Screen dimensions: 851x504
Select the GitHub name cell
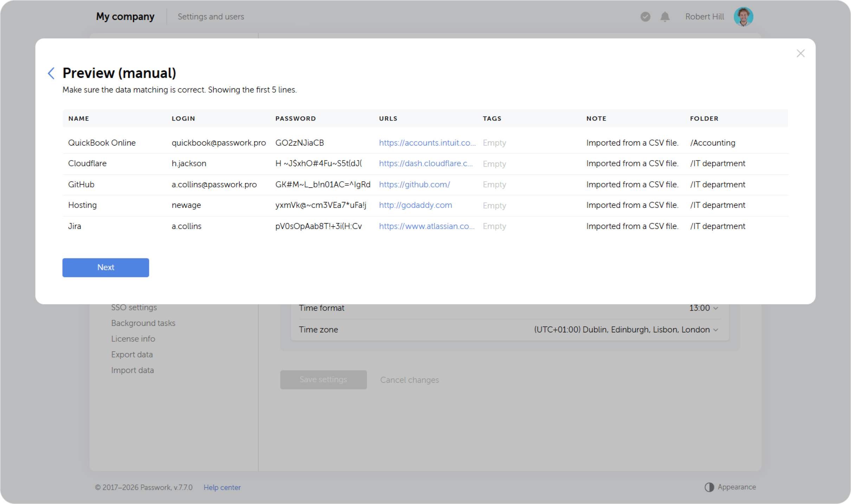point(81,184)
